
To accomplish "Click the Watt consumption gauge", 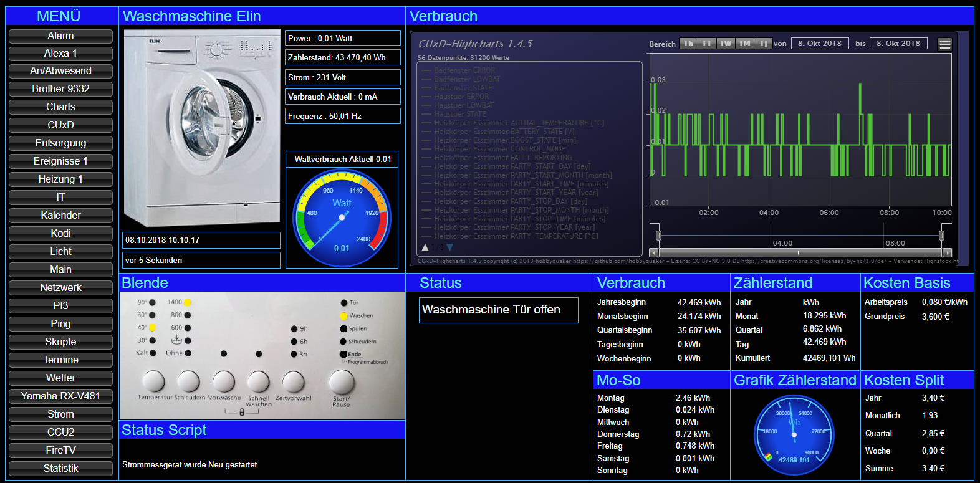I will point(342,218).
